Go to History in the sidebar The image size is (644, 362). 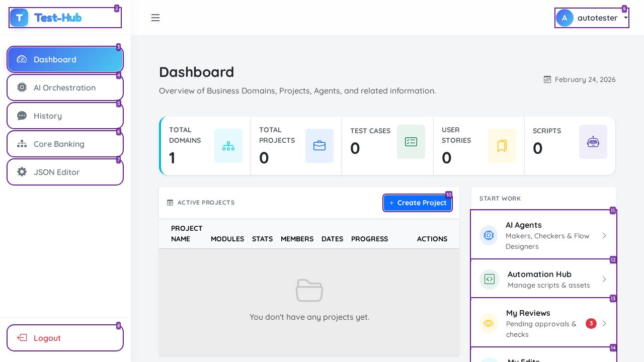65,116
